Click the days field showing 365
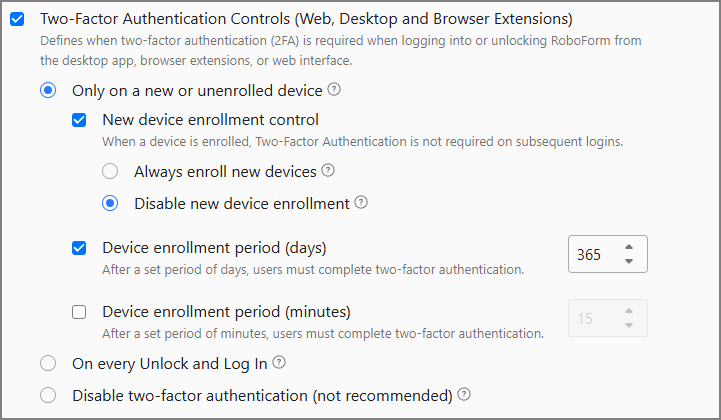Screen dimensions: 721x420 [593, 255]
